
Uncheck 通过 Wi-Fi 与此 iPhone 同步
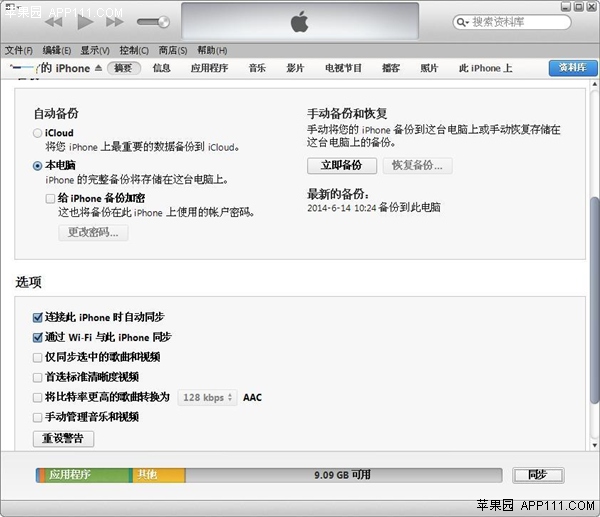coord(38,337)
